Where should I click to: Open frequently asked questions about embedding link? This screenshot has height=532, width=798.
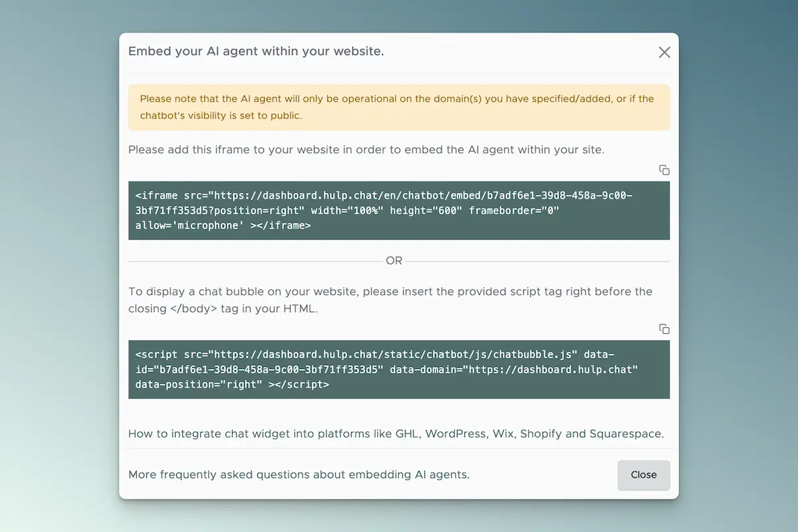(x=299, y=475)
